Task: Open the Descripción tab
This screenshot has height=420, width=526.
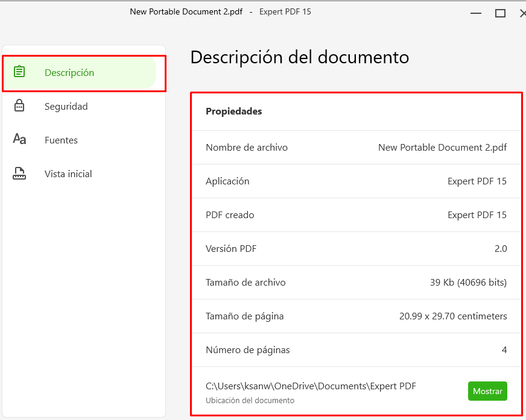Action: [80, 73]
